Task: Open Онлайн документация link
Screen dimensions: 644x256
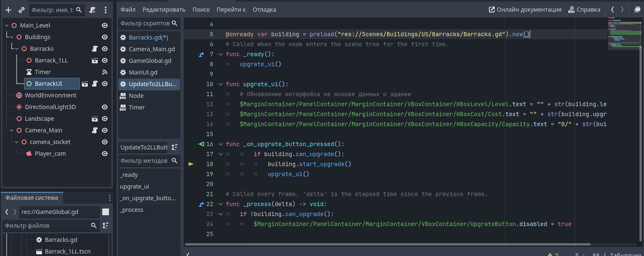Action: pos(525,10)
